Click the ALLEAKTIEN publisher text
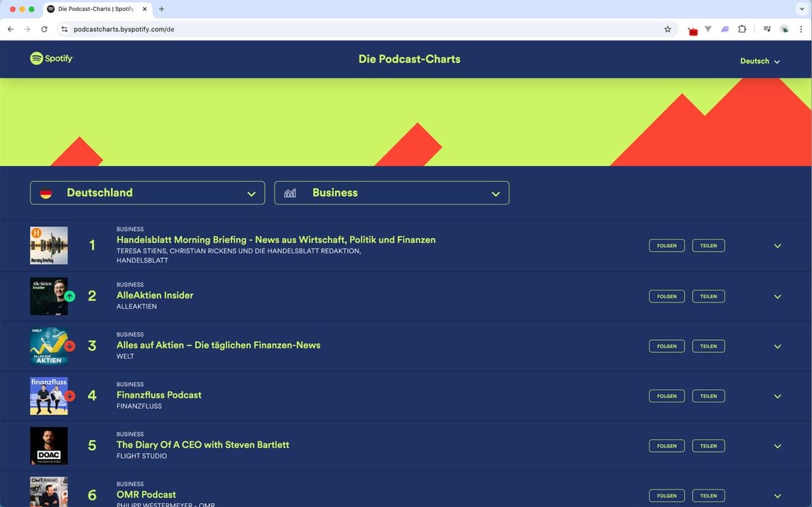The image size is (812, 507). [137, 307]
